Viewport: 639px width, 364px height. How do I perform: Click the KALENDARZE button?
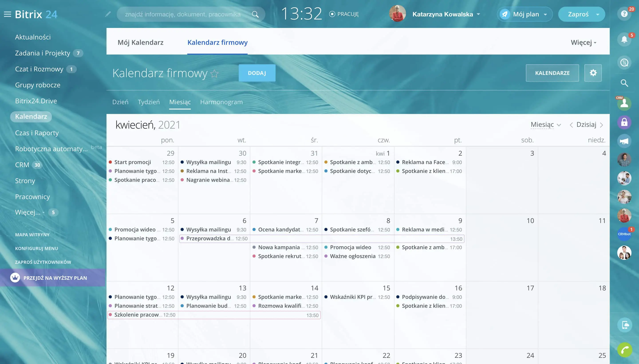pyautogui.click(x=552, y=73)
